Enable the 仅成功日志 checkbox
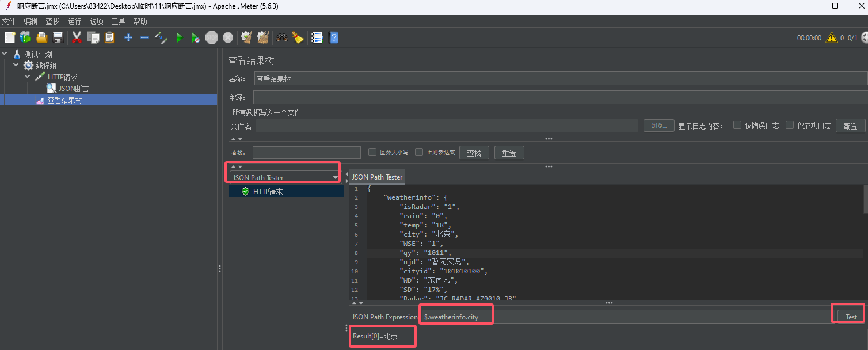Screen dimensions: 868x350 790,125
